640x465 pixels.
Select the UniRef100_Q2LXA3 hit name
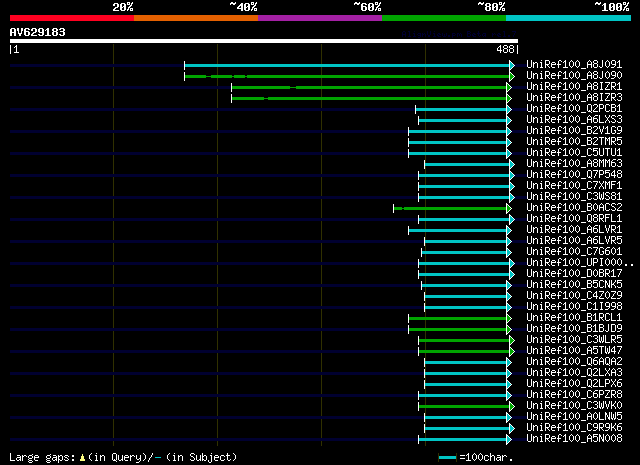(x=574, y=372)
